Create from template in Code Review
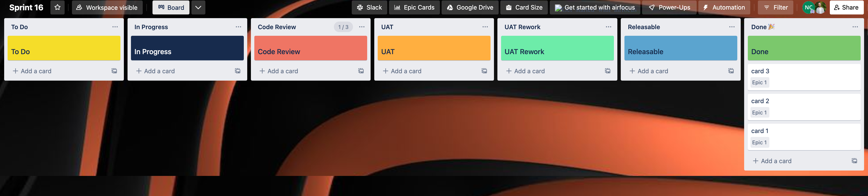The image size is (868, 196). point(361,71)
